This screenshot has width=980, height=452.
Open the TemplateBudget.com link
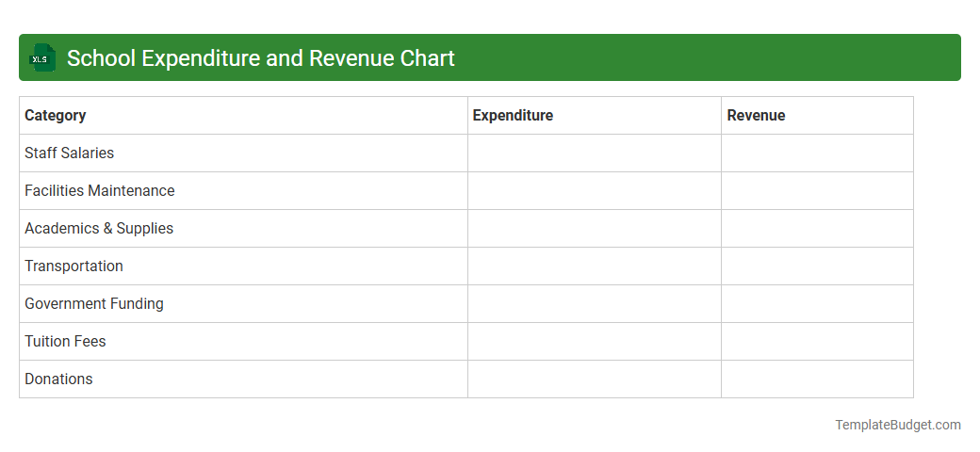tap(897, 425)
